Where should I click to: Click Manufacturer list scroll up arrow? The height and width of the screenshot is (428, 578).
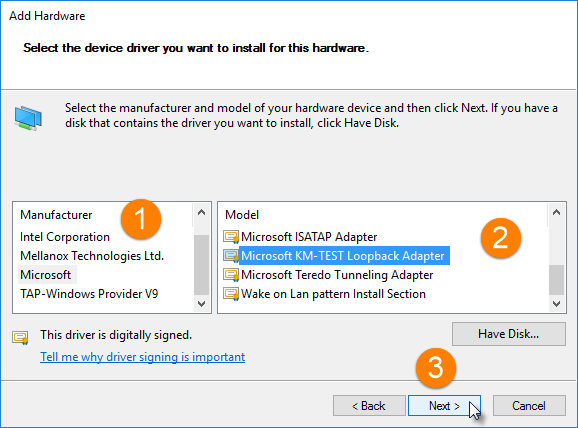201,212
